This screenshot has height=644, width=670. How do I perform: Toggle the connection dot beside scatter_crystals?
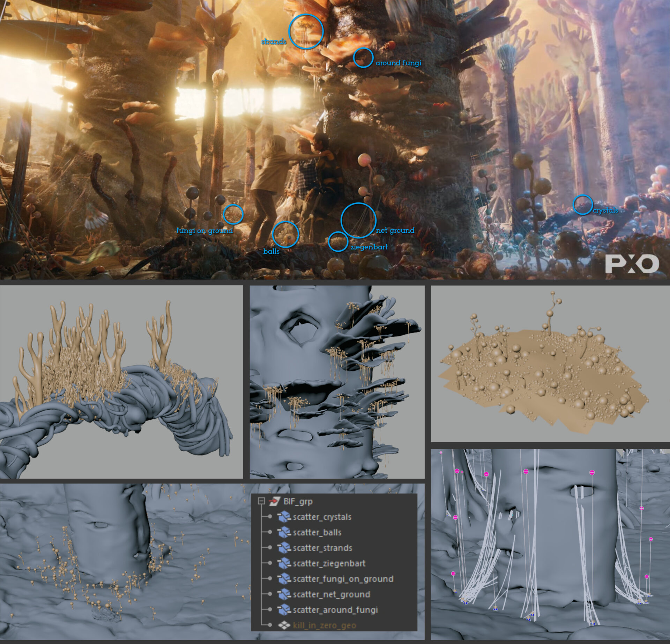point(270,517)
